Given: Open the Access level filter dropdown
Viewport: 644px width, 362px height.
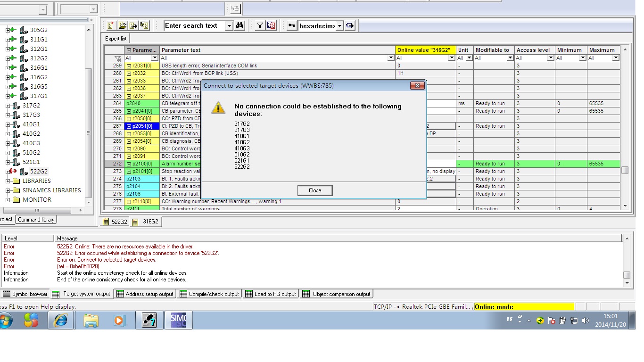Looking at the screenshot, I should (x=550, y=58).
